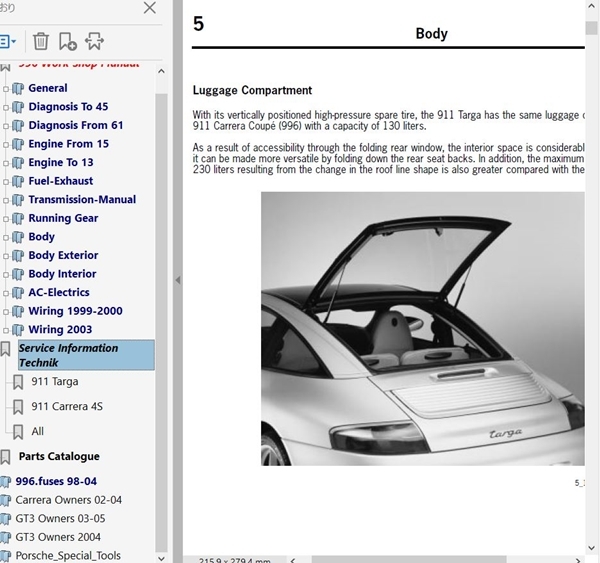Click the bookmark icon beside All
The width and height of the screenshot is (600, 563).
pos(18,432)
